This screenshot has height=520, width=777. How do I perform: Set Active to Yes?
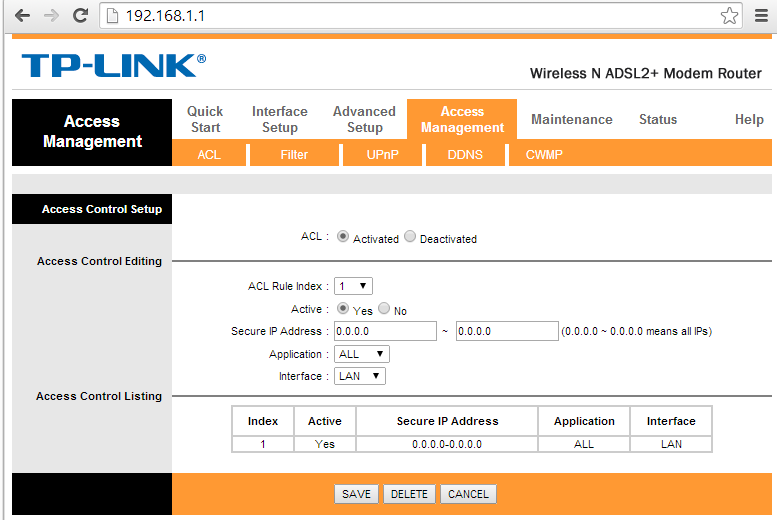click(x=343, y=309)
